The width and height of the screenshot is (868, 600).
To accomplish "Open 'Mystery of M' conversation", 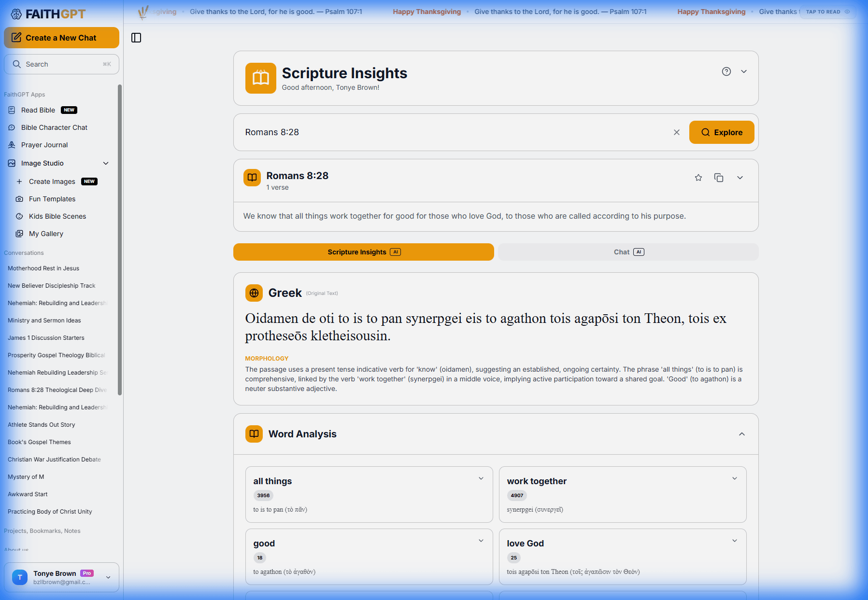I will 26,477.
